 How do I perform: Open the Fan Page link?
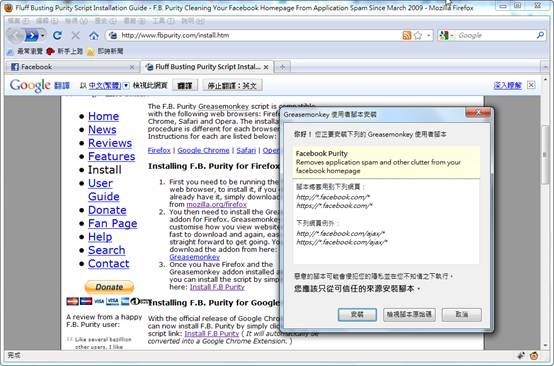[112, 224]
